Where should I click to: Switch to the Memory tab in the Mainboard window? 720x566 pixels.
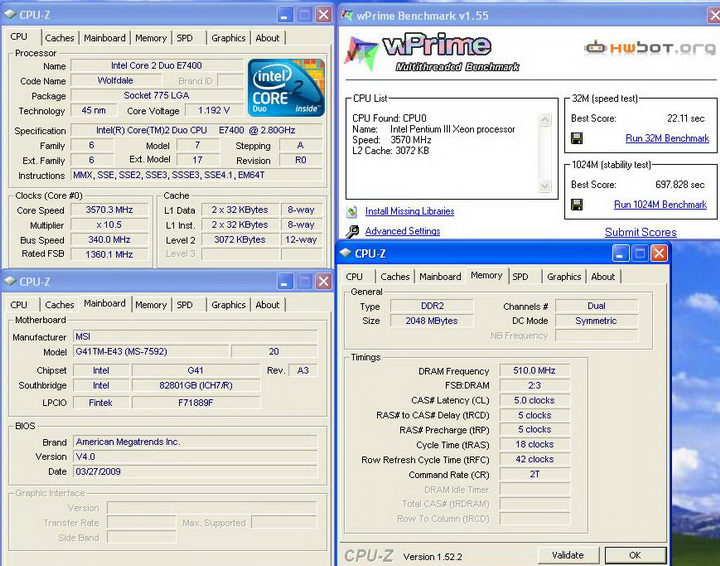[151, 305]
